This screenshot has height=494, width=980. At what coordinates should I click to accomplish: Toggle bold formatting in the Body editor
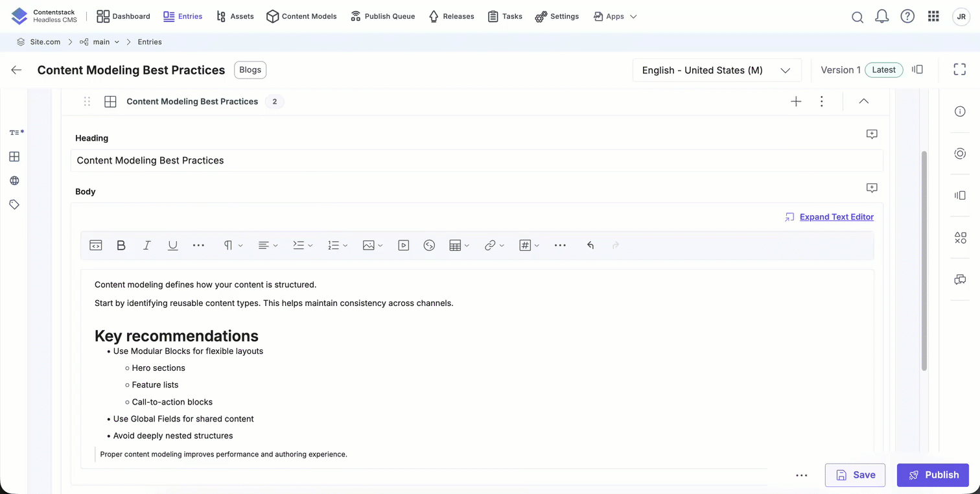coord(121,245)
